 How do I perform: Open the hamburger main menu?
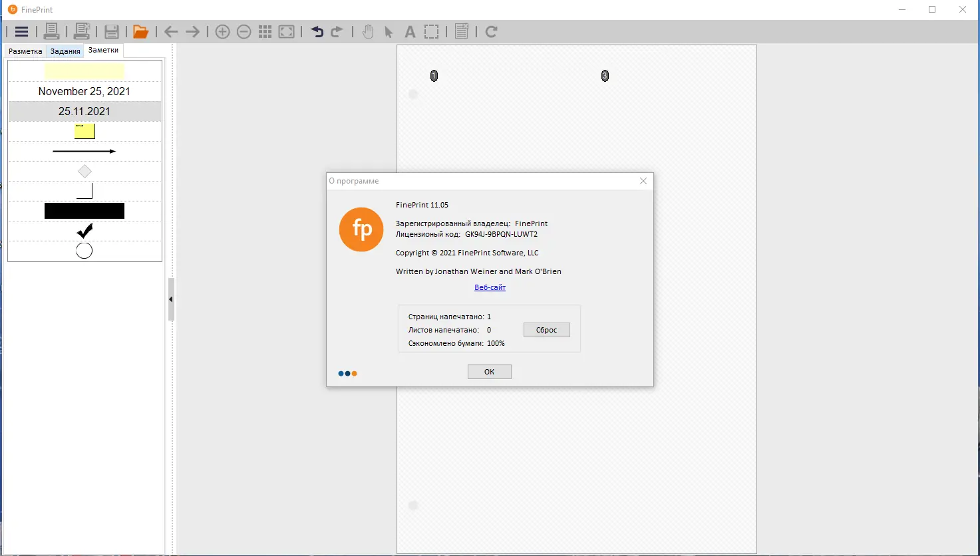click(x=21, y=31)
